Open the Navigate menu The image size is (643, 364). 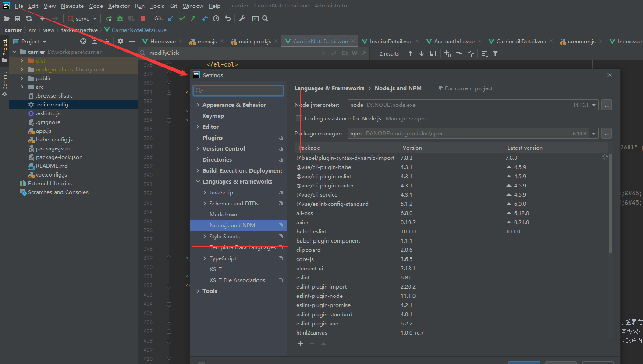tap(72, 6)
